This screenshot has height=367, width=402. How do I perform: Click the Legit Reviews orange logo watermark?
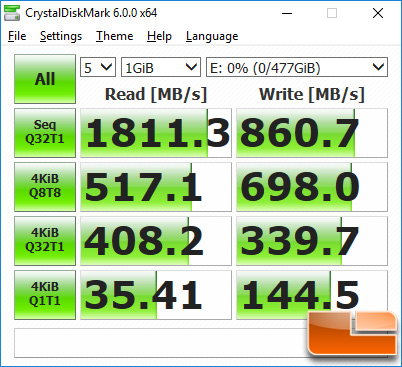point(353,334)
